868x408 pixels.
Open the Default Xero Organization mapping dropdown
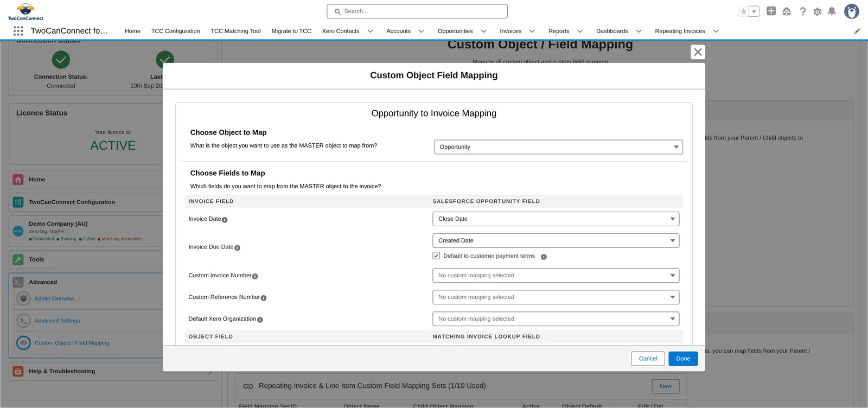556,319
